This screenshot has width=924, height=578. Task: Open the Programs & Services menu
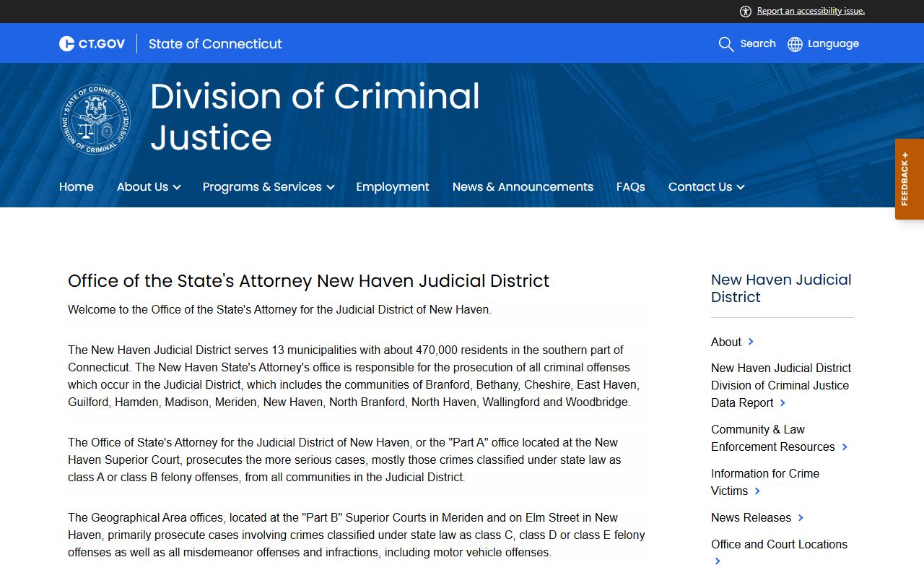[x=262, y=186]
